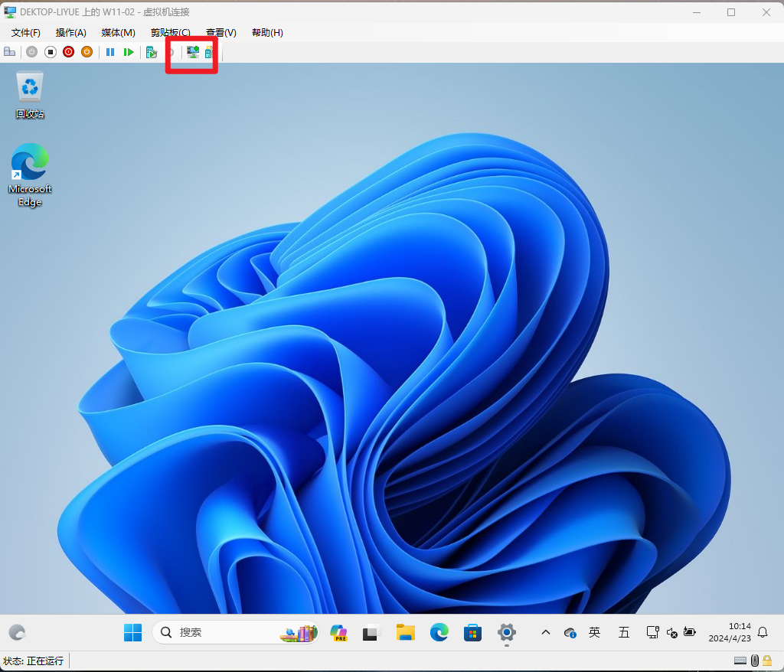Click the red Shut Down toolbar icon

point(69,52)
